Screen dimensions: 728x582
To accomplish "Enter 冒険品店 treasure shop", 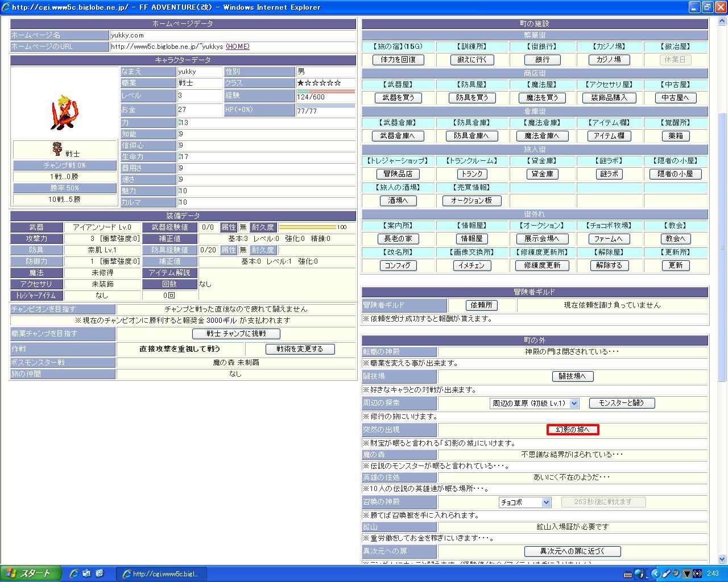I will (x=398, y=174).
